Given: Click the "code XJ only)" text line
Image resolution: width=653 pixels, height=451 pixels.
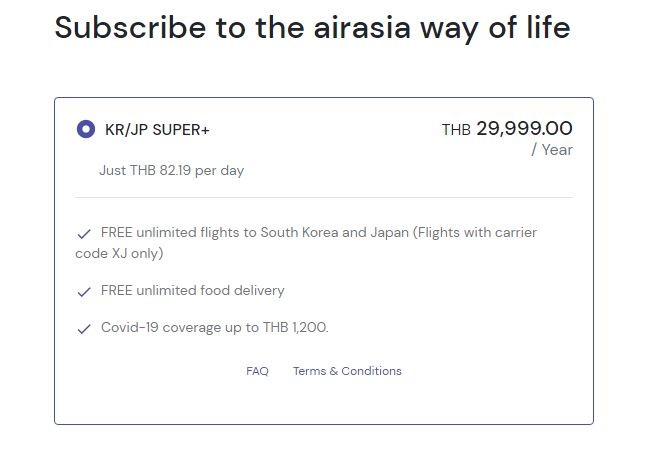Looking at the screenshot, I should point(119,254).
